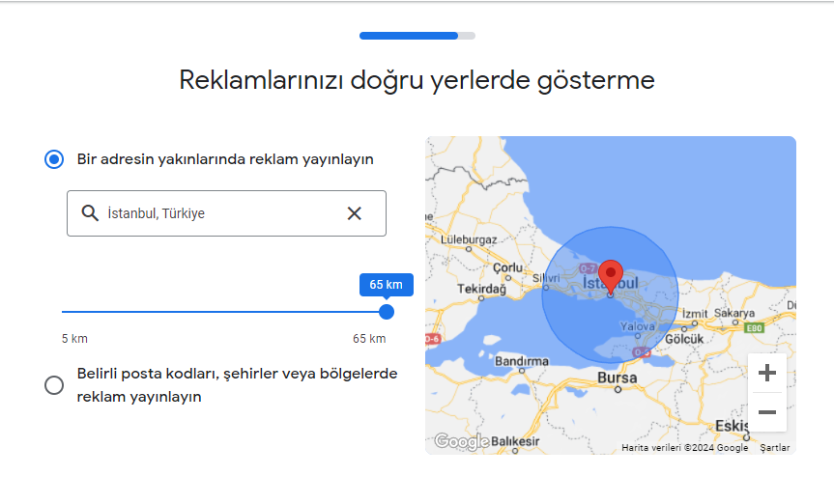Open the Google logo on the map
The width and height of the screenshot is (834, 504).
point(461,442)
